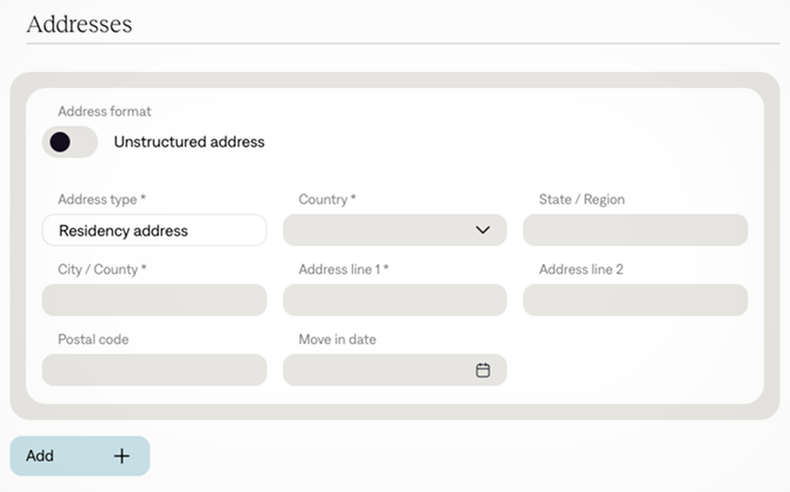Toggle the Unstructured address switch
The image size is (790, 492).
(70, 142)
